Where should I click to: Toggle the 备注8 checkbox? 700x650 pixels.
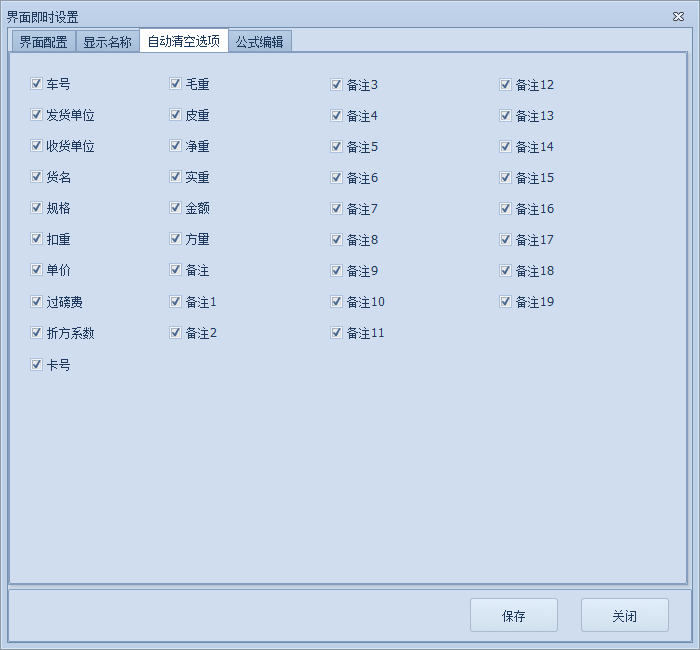[336, 240]
